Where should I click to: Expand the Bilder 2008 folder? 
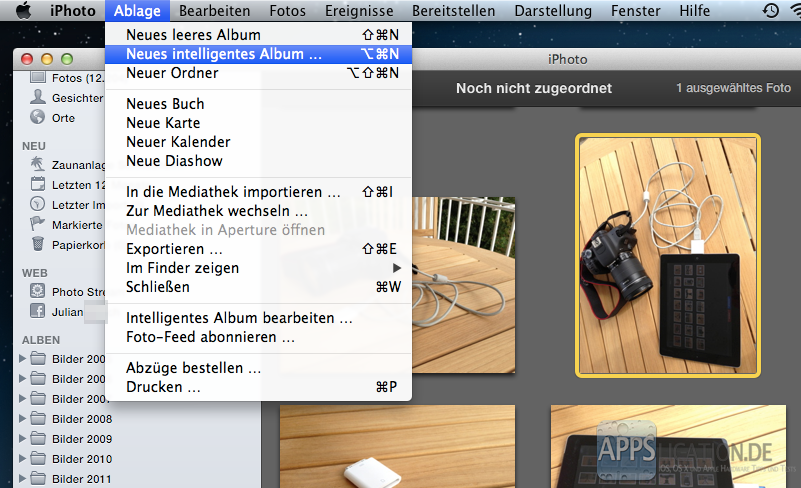tap(22, 419)
